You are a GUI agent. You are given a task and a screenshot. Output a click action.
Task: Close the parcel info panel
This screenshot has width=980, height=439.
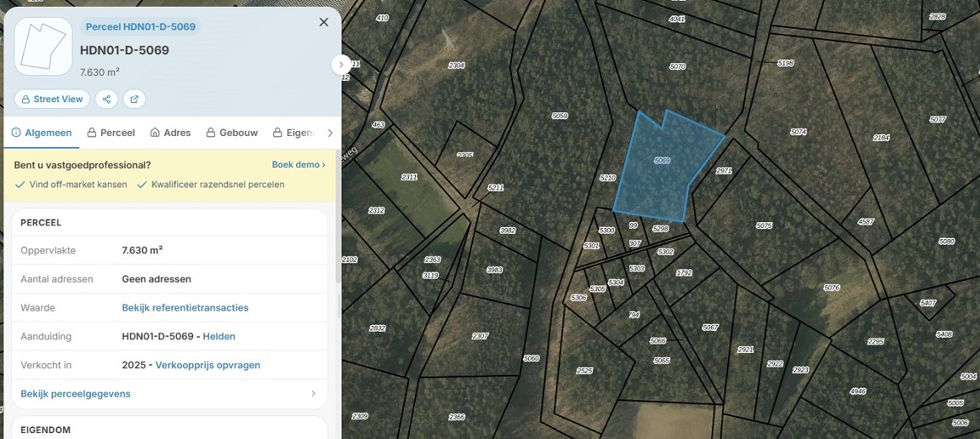tap(324, 23)
